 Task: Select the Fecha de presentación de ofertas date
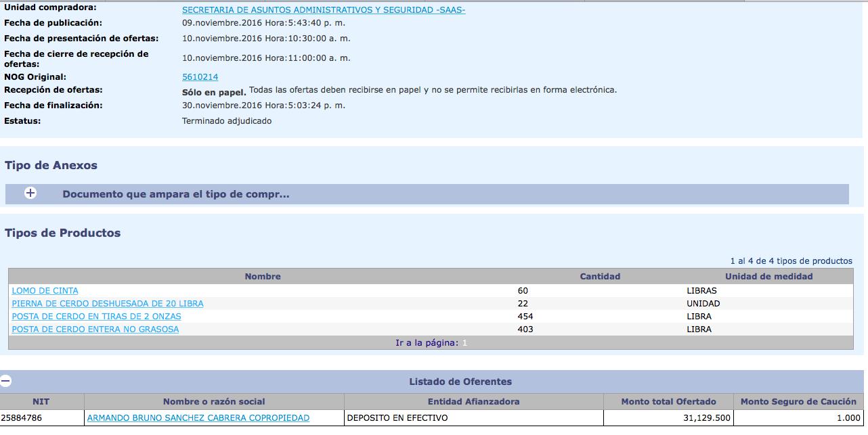[x=266, y=39]
